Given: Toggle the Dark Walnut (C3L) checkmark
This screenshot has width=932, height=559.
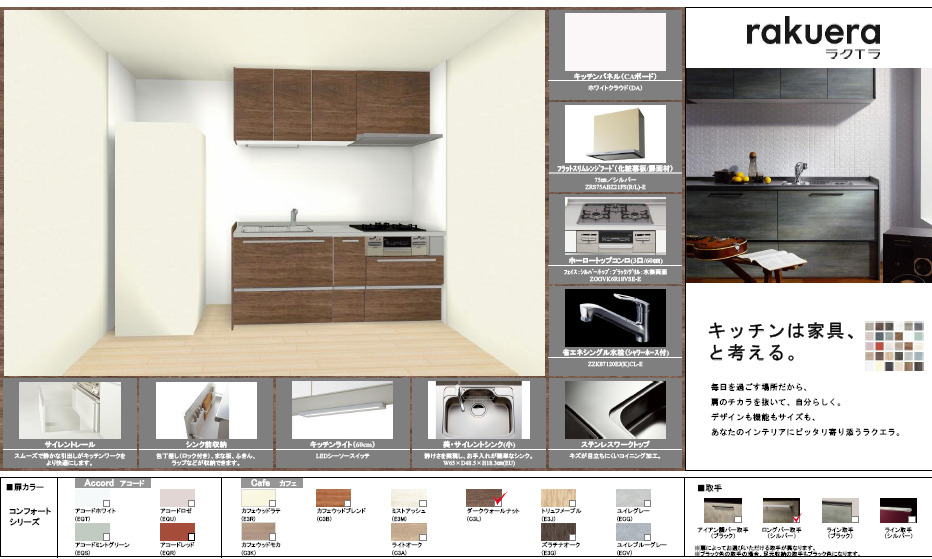Looking at the screenshot, I should (x=503, y=498).
